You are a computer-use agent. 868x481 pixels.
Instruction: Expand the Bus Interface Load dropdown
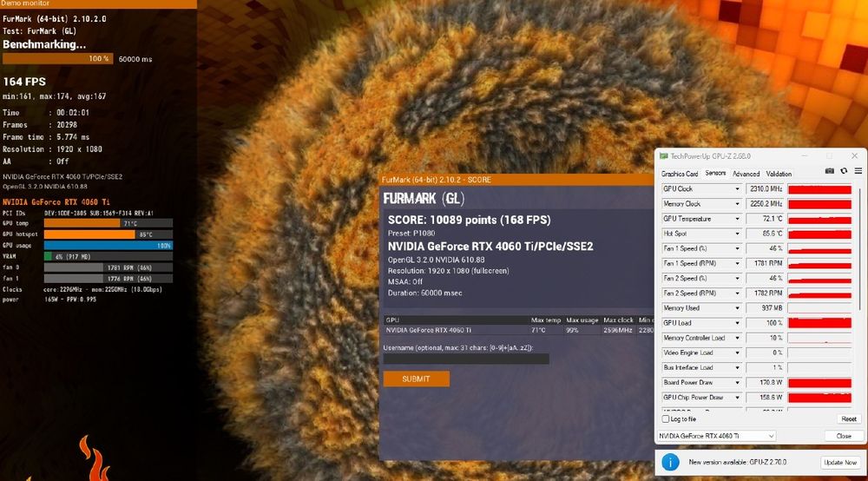(737, 368)
